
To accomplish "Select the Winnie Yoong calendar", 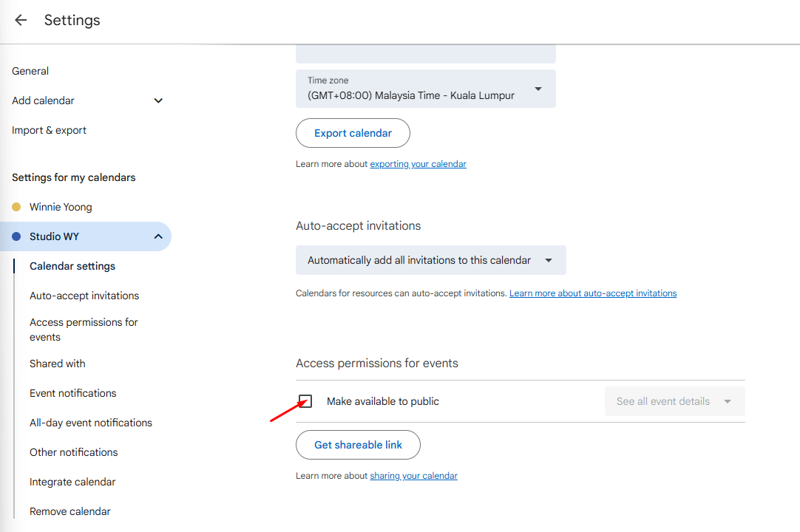I will (61, 207).
